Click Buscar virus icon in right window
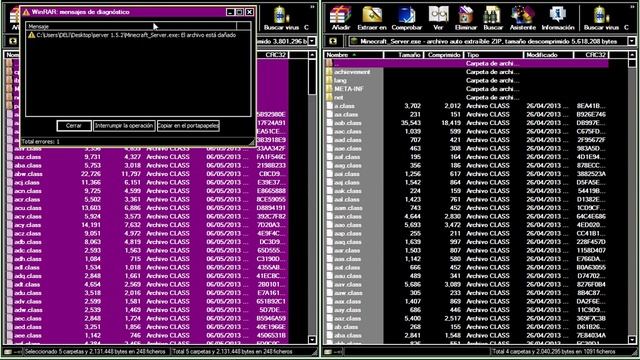640x360 pixels. point(601,18)
